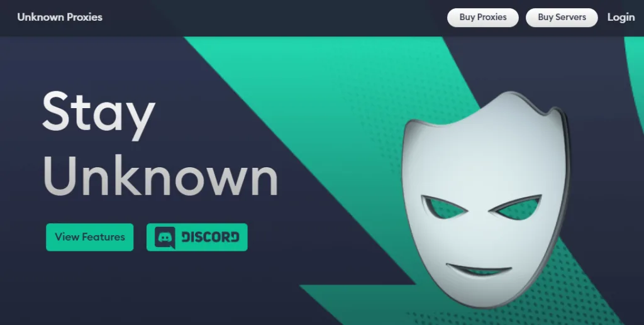Click the dotted green pattern below the mask
The image size is (644, 325).
[x=513, y=317]
